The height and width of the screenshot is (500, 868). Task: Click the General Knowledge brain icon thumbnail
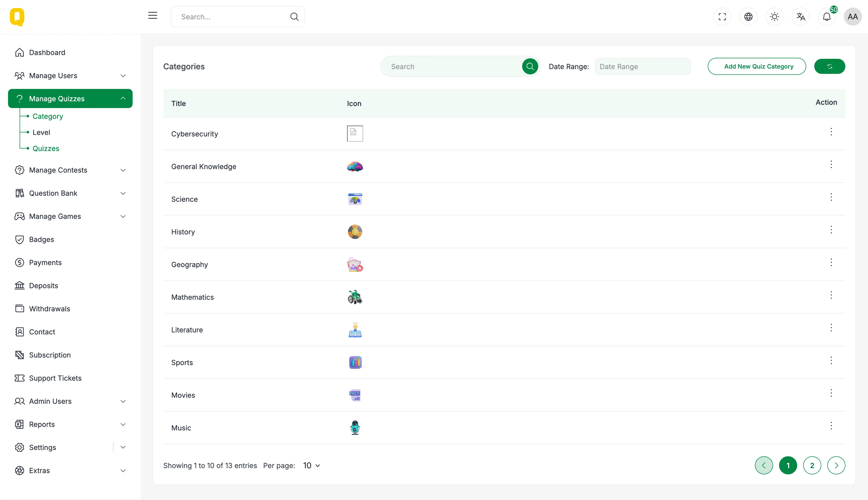click(x=355, y=167)
